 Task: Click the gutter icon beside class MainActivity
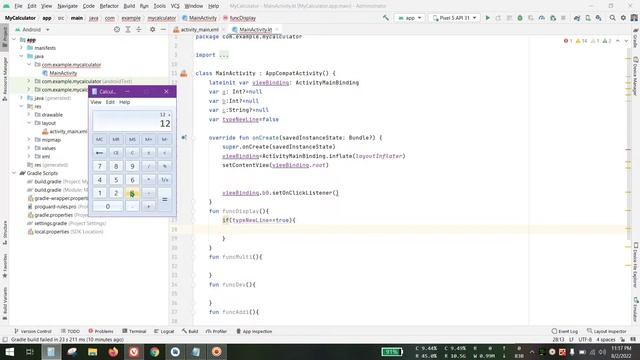pos(184,73)
